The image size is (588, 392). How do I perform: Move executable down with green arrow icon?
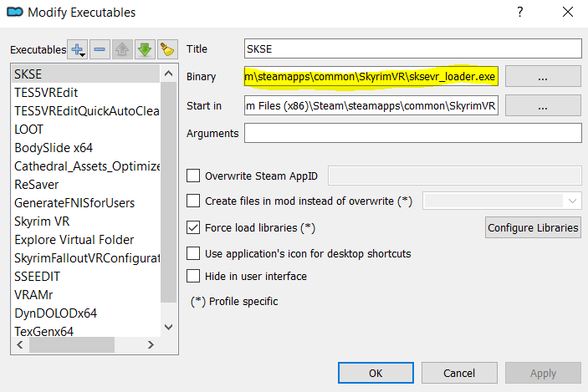[x=145, y=49]
